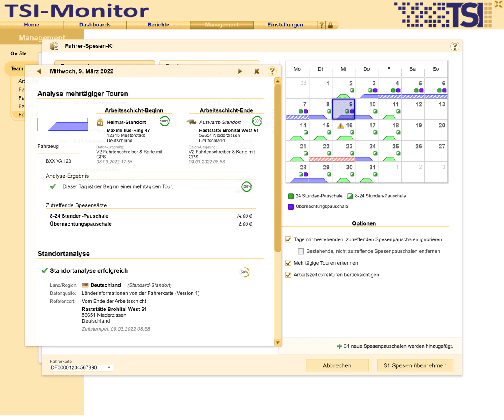Click the 50% confidence indicator for Standortanalyse

(244, 272)
